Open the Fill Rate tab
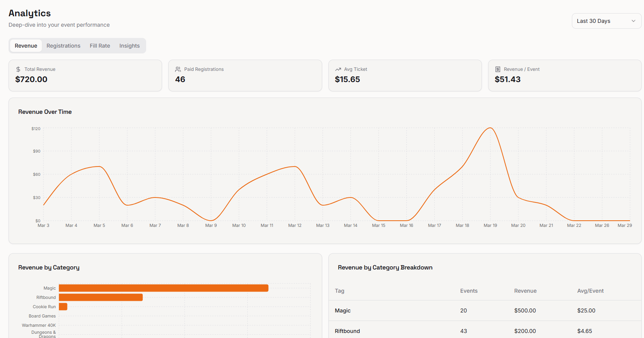644x338 pixels. pyautogui.click(x=100, y=46)
